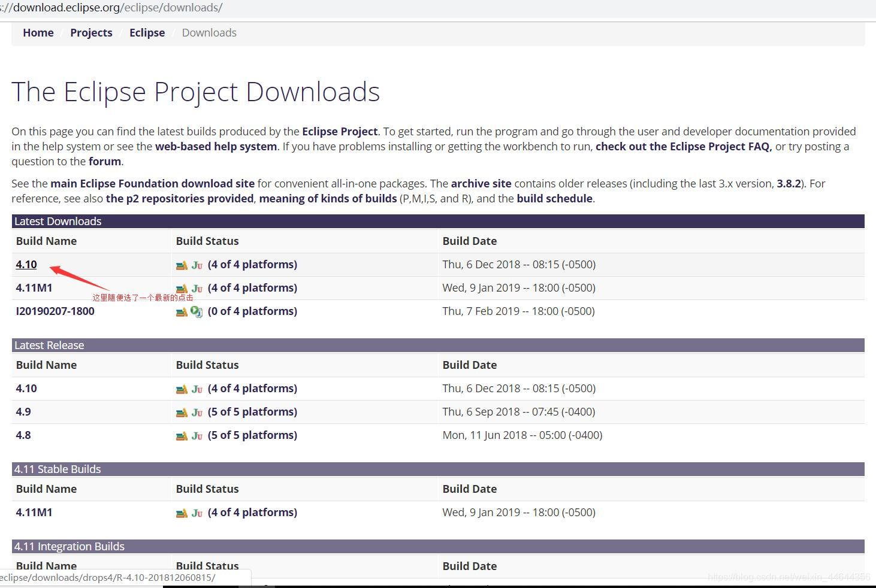
Task: Open JUnit results icon for 4.11M1 in Stable Builds
Action: (x=197, y=513)
